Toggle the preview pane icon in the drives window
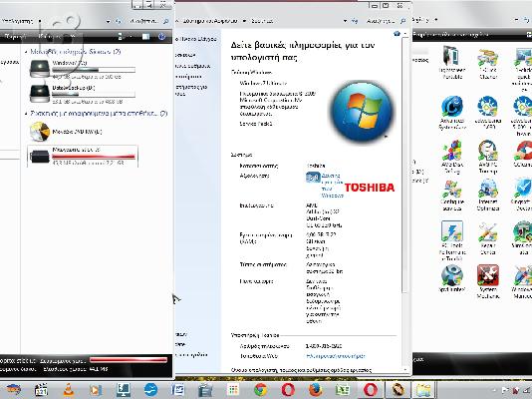Screen dimensions: 532x399 [145, 36]
